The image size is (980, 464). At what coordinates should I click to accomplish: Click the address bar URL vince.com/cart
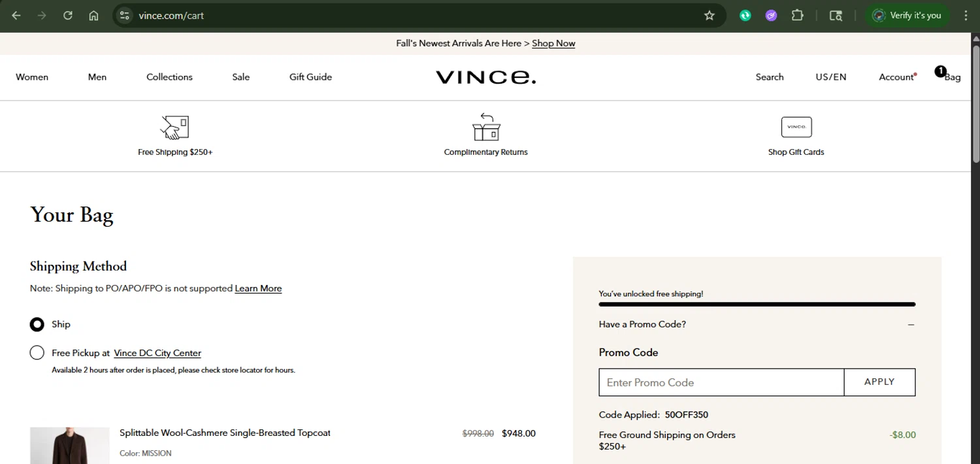(171, 16)
